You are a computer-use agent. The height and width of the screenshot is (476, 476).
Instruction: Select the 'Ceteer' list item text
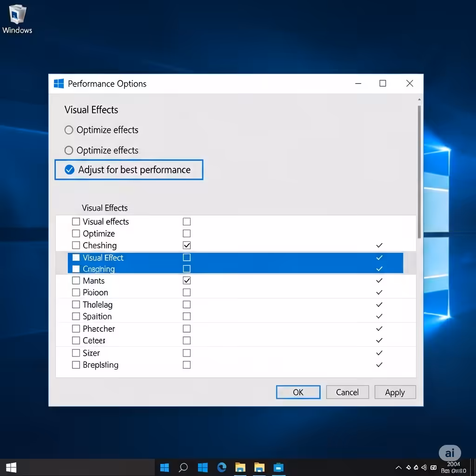pos(94,341)
